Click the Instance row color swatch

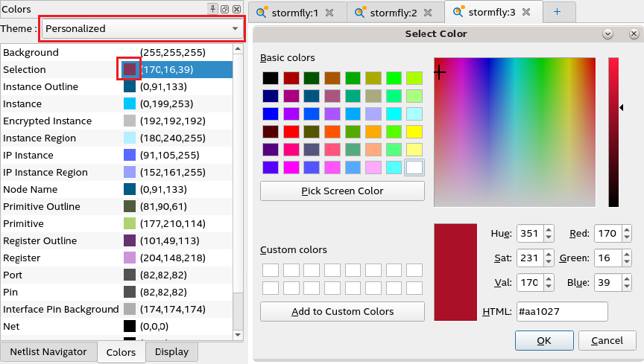[x=130, y=103]
